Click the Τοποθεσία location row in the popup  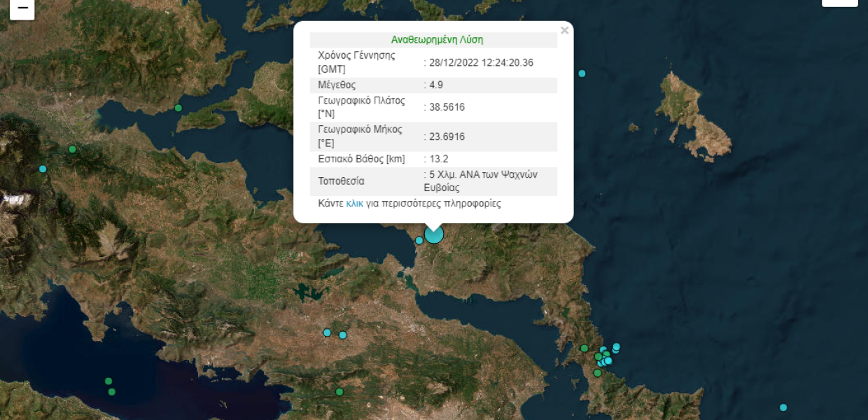click(x=433, y=181)
